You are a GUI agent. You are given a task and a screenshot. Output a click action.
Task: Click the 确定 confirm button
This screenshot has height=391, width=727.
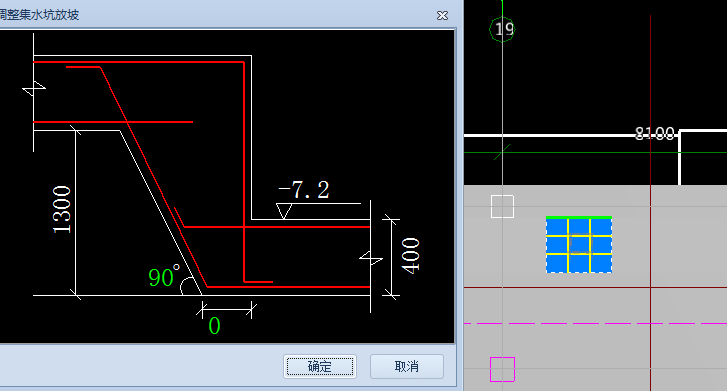(x=320, y=366)
